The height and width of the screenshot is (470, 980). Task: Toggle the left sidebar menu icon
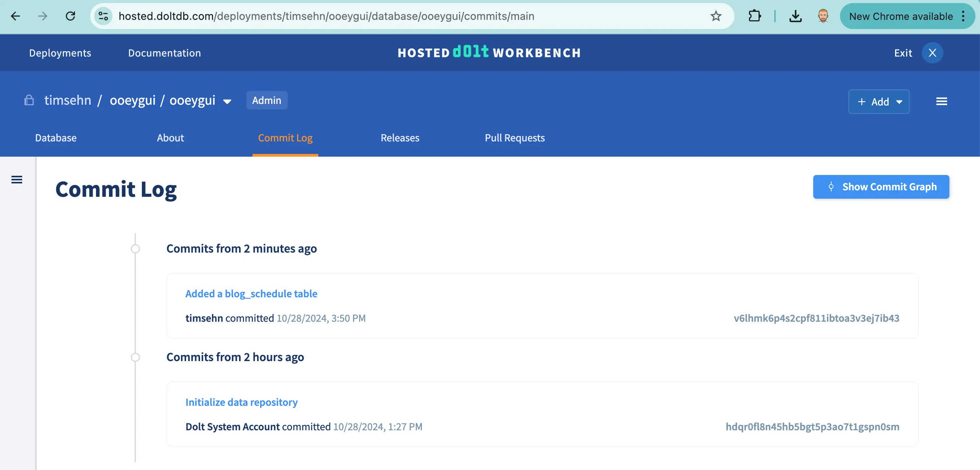point(17,180)
